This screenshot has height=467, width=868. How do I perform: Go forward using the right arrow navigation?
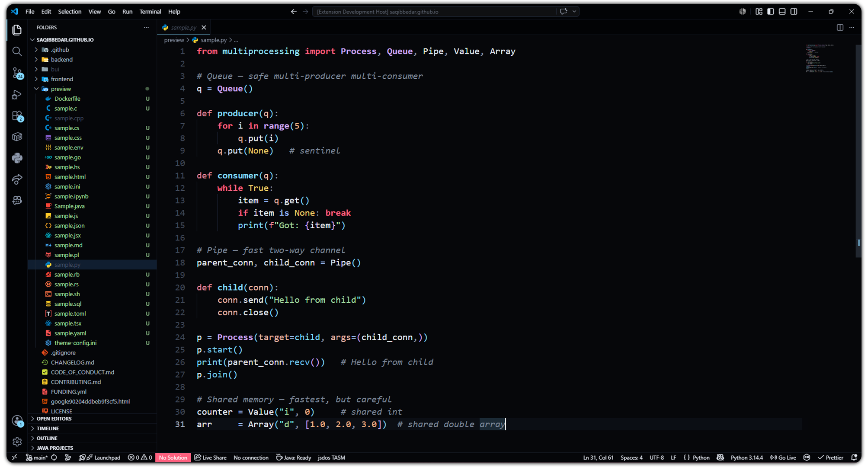[305, 12]
